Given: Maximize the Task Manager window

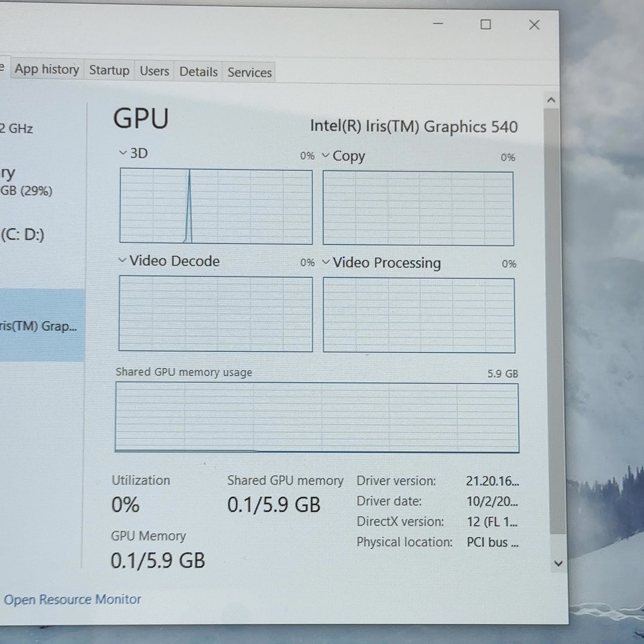Looking at the screenshot, I should 486,25.
